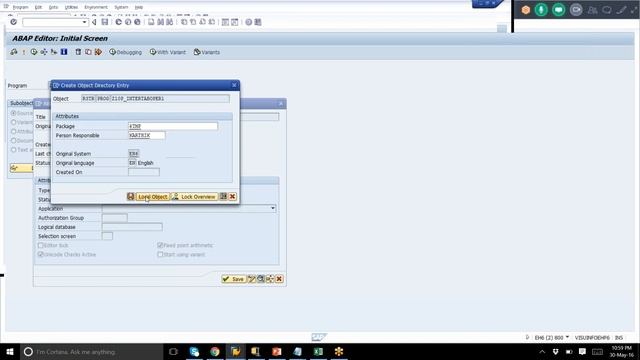Close the Create Object Directory Entry dialog
640x360 pixels.
point(234,85)
